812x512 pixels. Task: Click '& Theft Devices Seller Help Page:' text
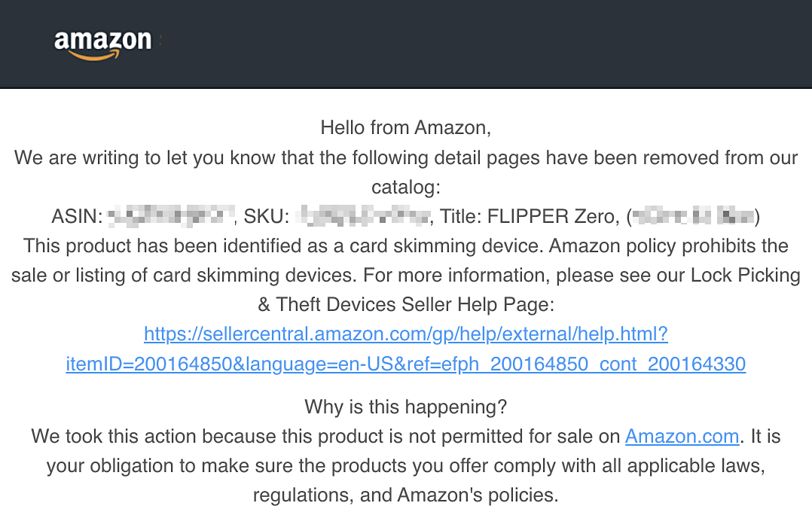(x=405, y=304)
